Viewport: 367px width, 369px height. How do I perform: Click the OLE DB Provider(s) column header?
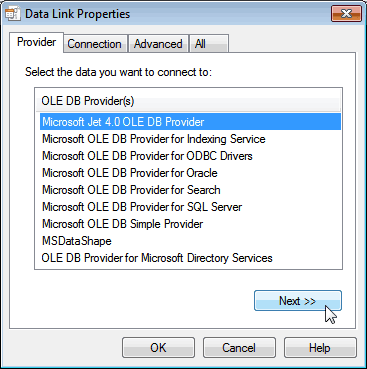coord(188,101)
